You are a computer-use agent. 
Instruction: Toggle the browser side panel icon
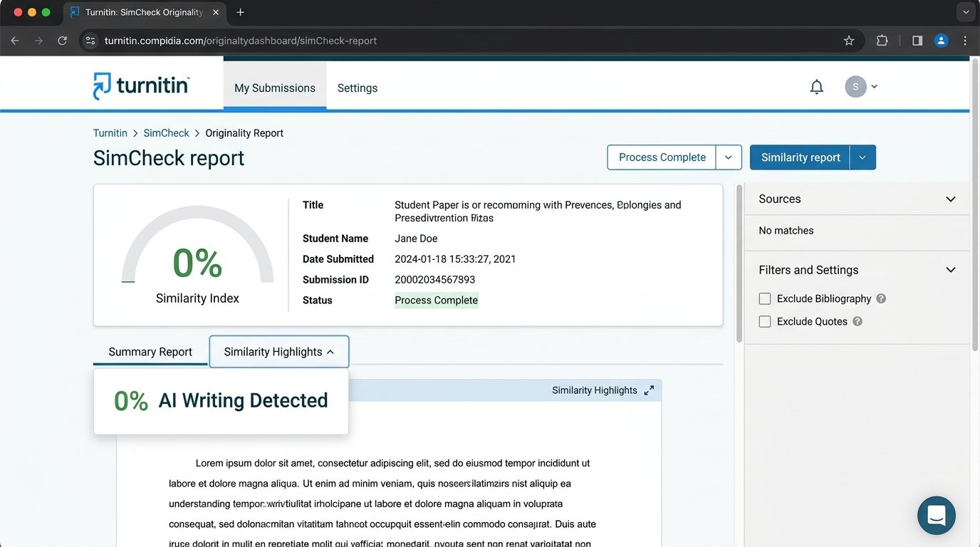(x=917, y=41)
